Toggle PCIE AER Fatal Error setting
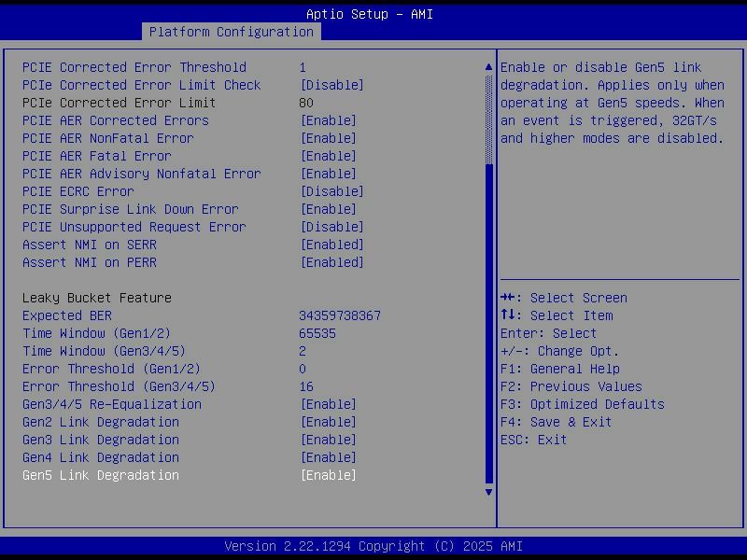 pyautogui.click(x=329, y=156)
